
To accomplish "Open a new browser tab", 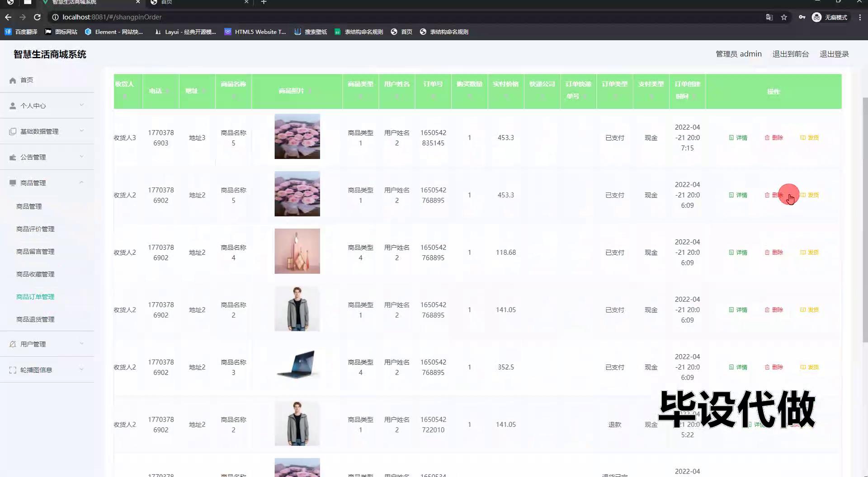I will point(264,2).
